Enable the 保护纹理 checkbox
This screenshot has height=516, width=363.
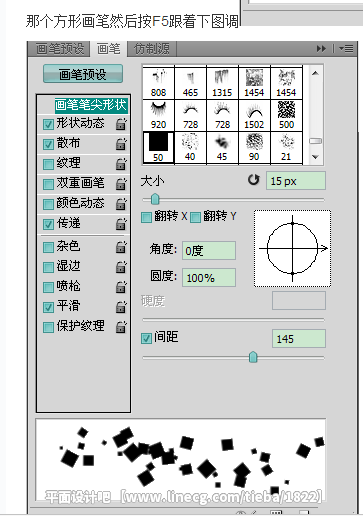pyautogui.click(x=48, y=327)
